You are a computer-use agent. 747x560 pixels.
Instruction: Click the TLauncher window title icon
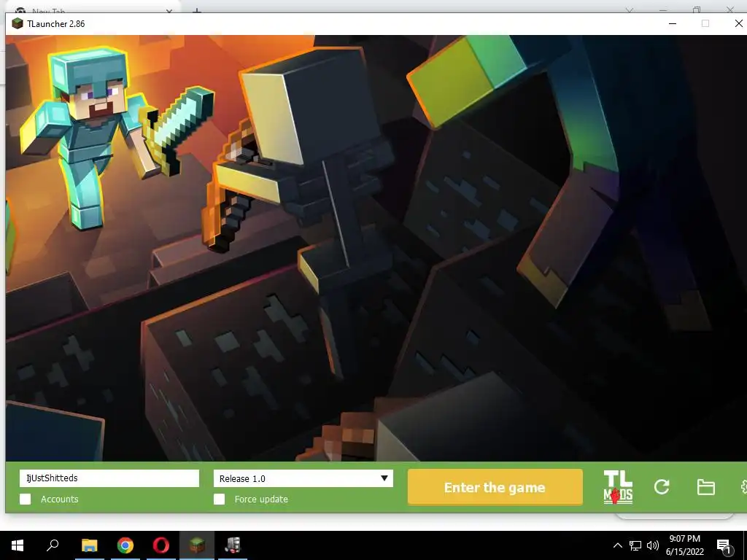tap(18, 24)
